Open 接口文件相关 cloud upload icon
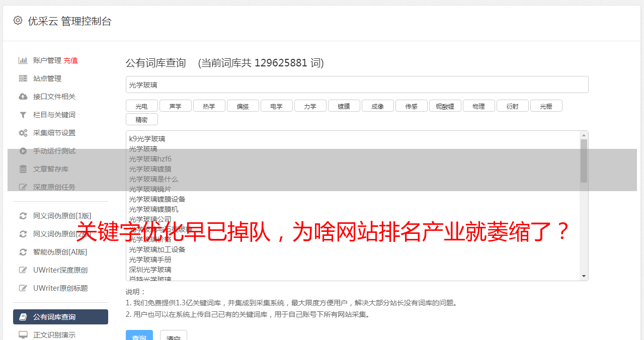This screenshot has height=340, width=644. coord(23,97)
